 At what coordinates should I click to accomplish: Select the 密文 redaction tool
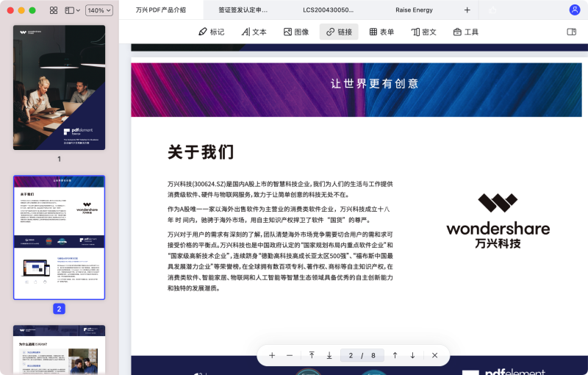click(x=424, y=32)
